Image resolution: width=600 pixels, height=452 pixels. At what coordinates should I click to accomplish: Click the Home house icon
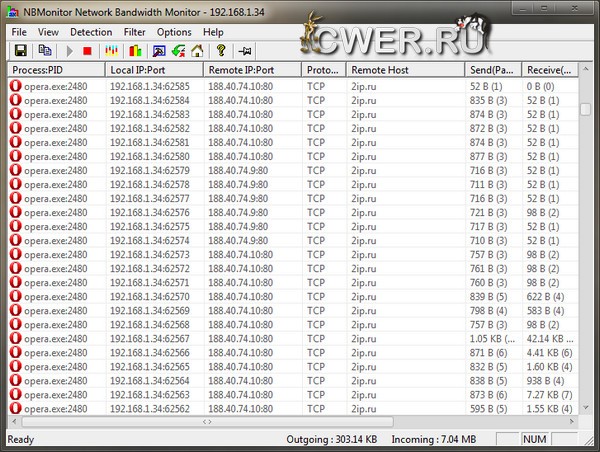(197, 50)
